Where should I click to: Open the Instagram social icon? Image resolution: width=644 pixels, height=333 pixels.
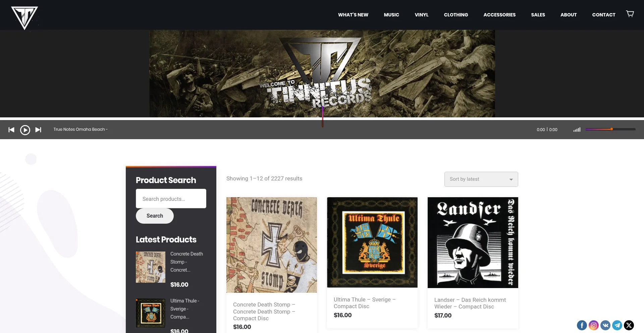(594, 325)
